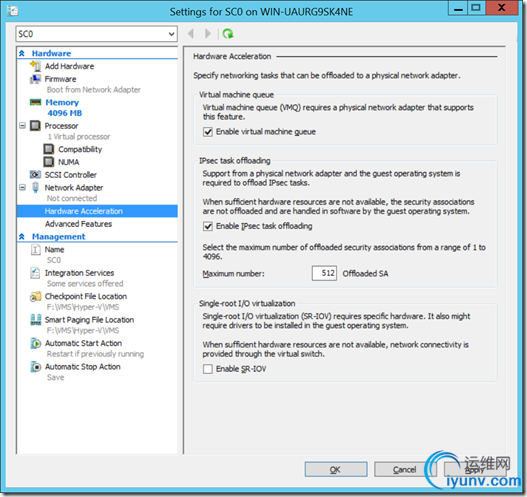Click the Name icon under Management
The width and height of the screenshot is (527, 497).
35,249
